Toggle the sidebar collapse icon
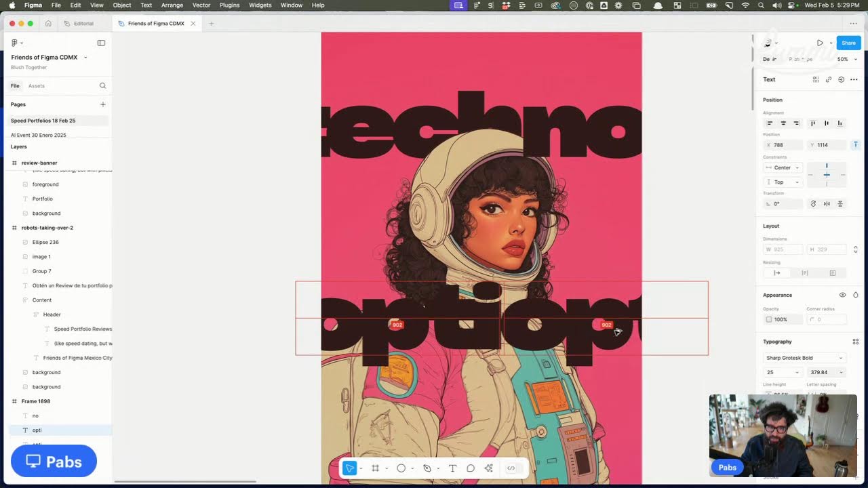Image resolution: width=868 pixels, height=488 pixels. (101, 43)
